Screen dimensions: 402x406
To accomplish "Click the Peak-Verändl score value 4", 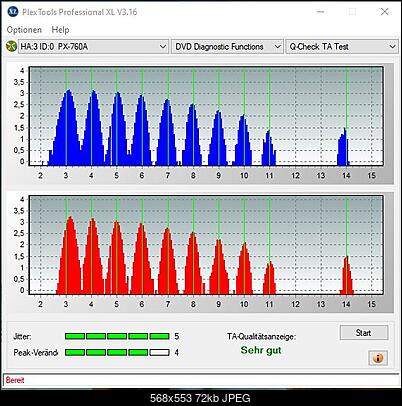I will coord(177,352).
